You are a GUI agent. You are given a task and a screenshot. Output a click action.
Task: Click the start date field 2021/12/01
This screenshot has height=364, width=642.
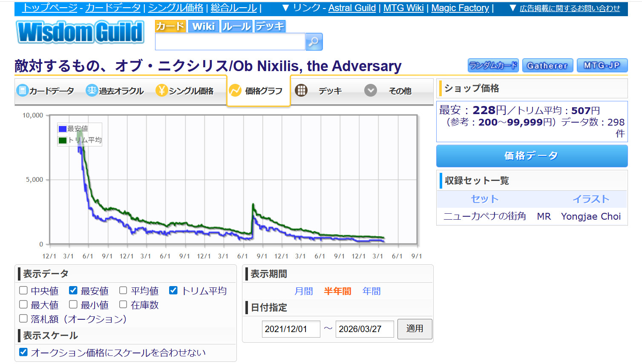click(291, 329)
